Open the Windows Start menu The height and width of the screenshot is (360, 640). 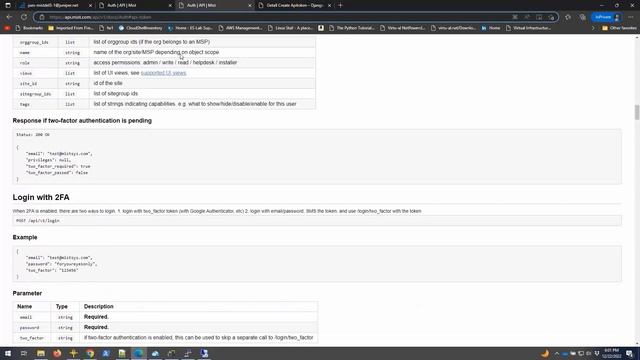pyautogui.click(x=8, y=353)
